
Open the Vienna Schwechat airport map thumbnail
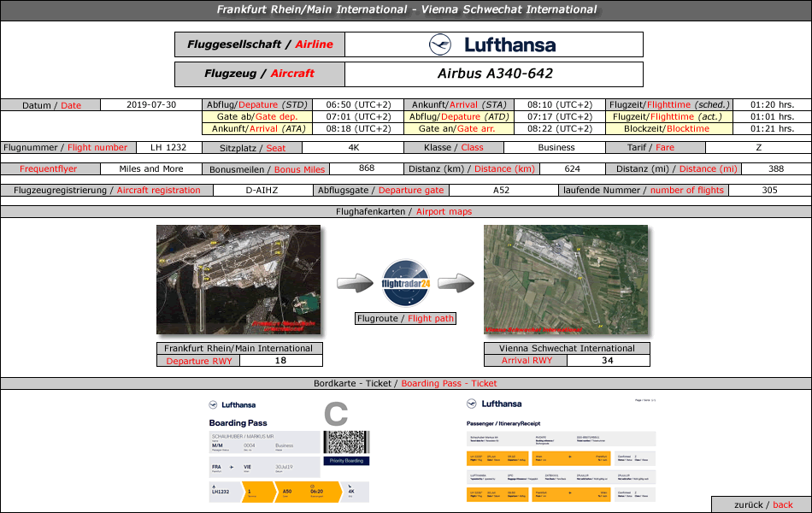pos(566,280)
